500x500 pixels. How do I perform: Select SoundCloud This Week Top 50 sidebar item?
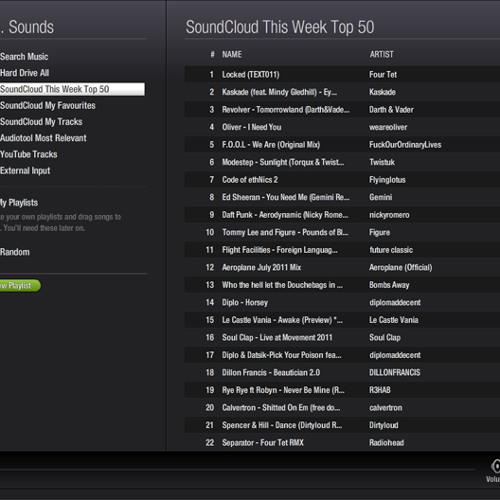(72, 89)
